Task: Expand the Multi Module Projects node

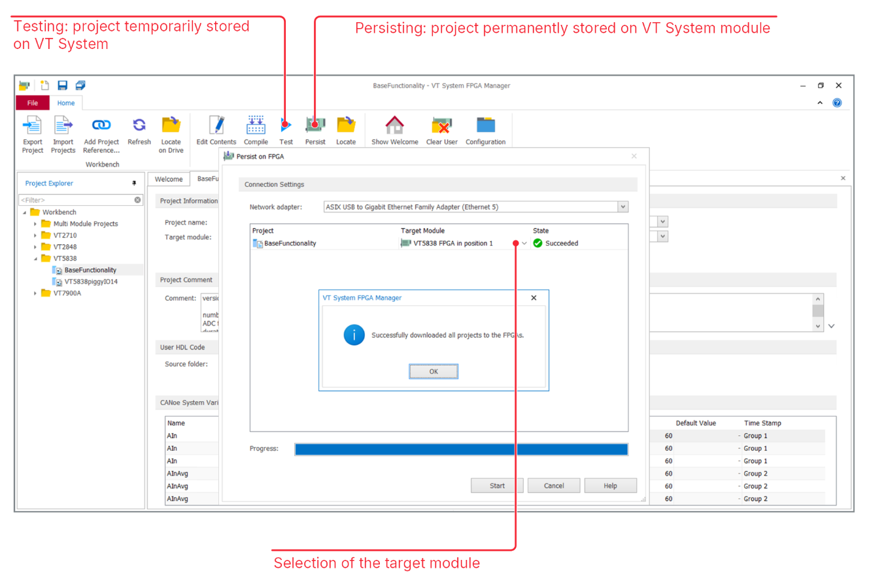Action: [x=35, y=223]
